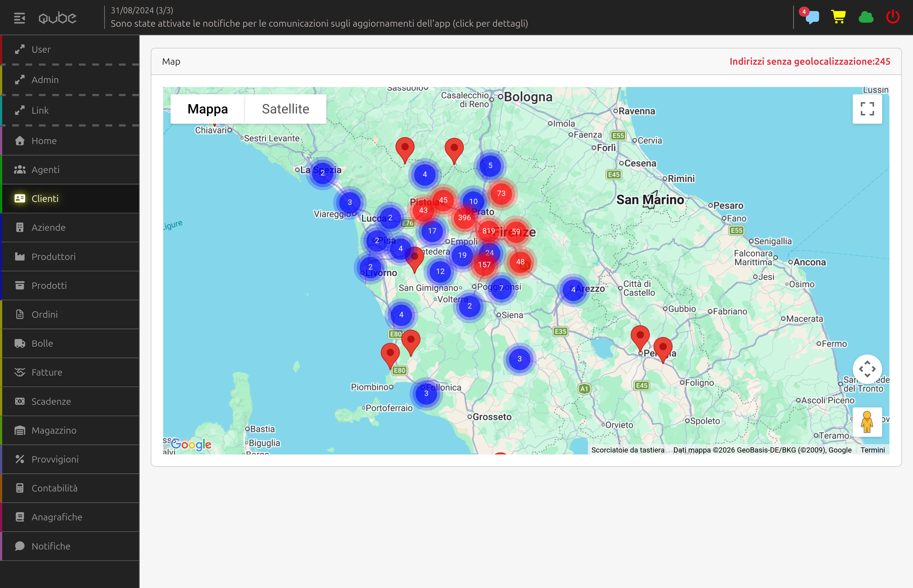Viewport: 913px width, 588px height.
Task: Switch back to Mappa view
Action: 207,109
